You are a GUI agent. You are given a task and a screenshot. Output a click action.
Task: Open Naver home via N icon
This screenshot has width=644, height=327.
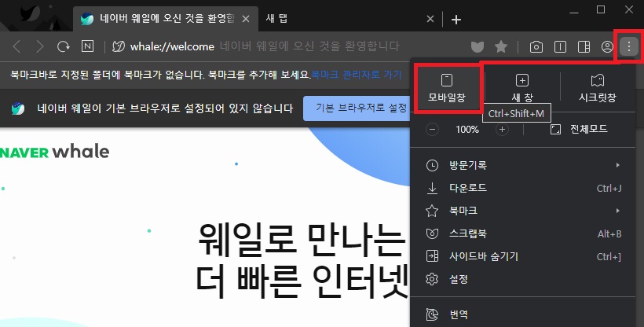coord(87,46)
